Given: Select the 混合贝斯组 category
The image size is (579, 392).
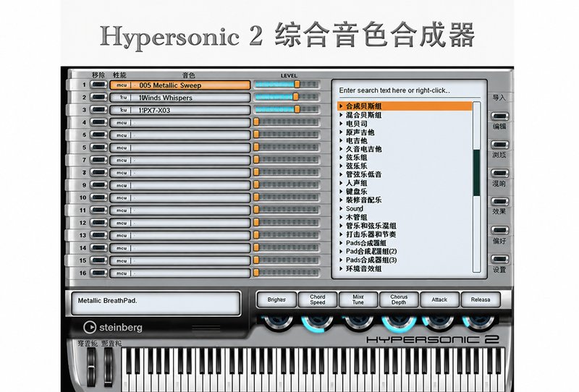Looking at the screenshot, I should (364, 115).
